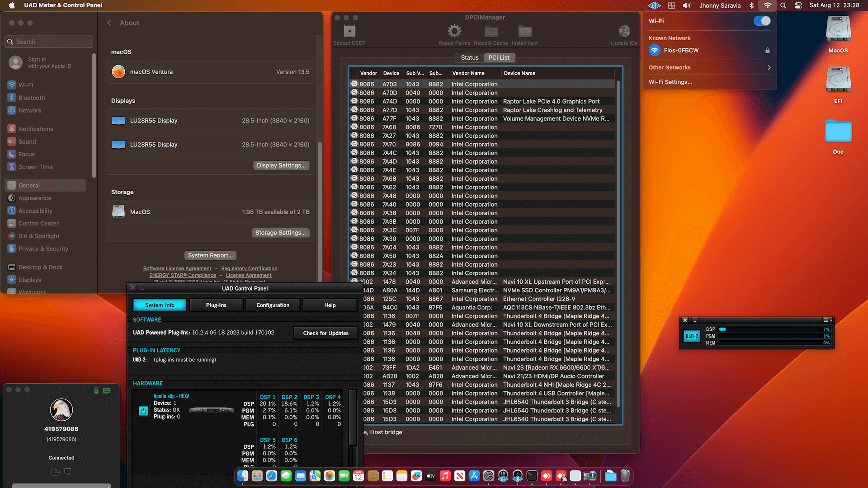
Task: Click UAD-2 logo in the meter window
Action: pos(692,336)
